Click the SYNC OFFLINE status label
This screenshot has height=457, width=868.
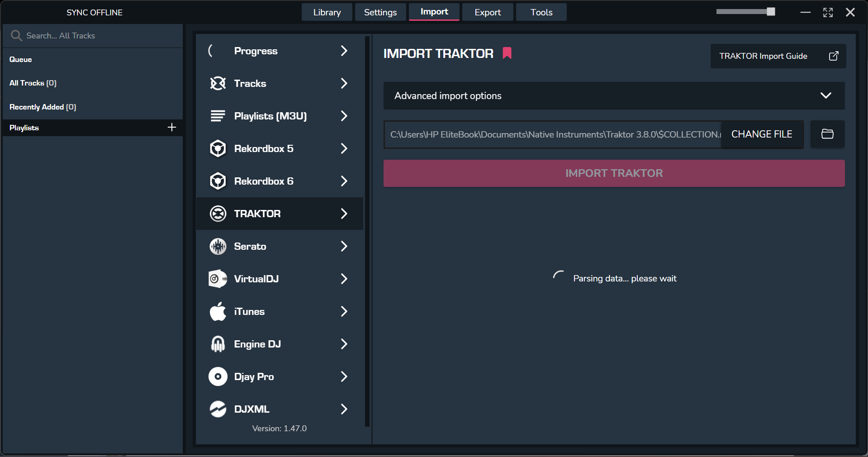click(95, 13)
